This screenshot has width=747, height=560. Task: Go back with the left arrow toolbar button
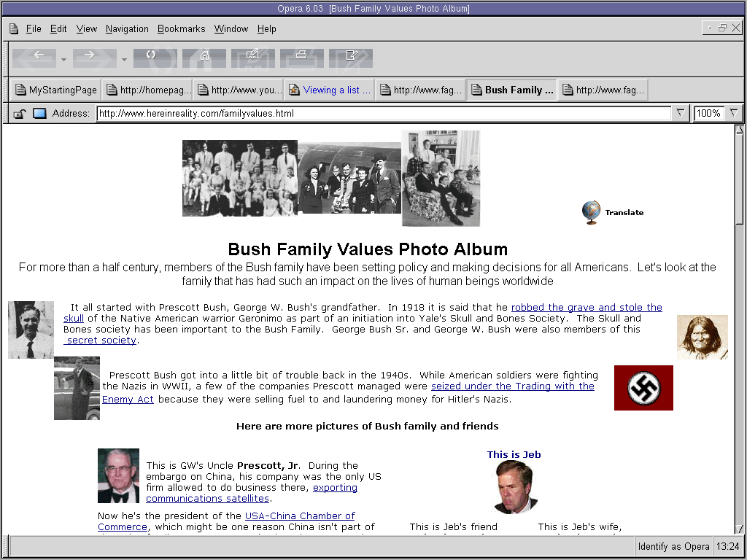pyautogui.click(x=34, y=58)
